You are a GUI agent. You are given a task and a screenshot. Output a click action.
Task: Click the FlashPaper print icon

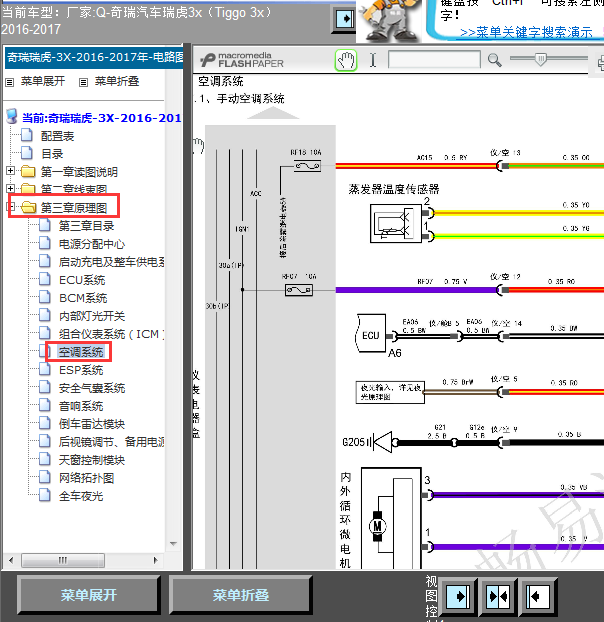point(600,63)
